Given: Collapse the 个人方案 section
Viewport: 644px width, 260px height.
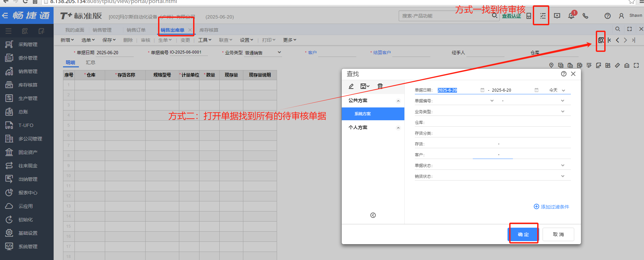Looking at the screenshot, I should [398, 128].
